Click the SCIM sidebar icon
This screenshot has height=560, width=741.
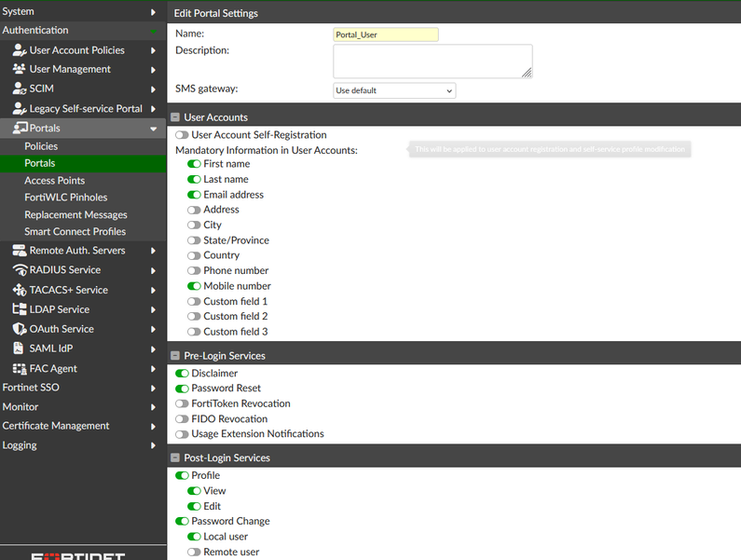(20, 89)
